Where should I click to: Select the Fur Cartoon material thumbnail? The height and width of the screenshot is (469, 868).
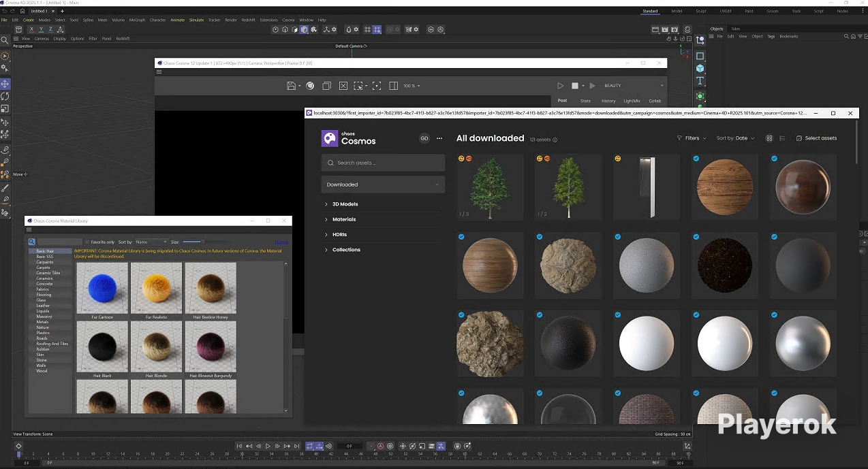102,288
